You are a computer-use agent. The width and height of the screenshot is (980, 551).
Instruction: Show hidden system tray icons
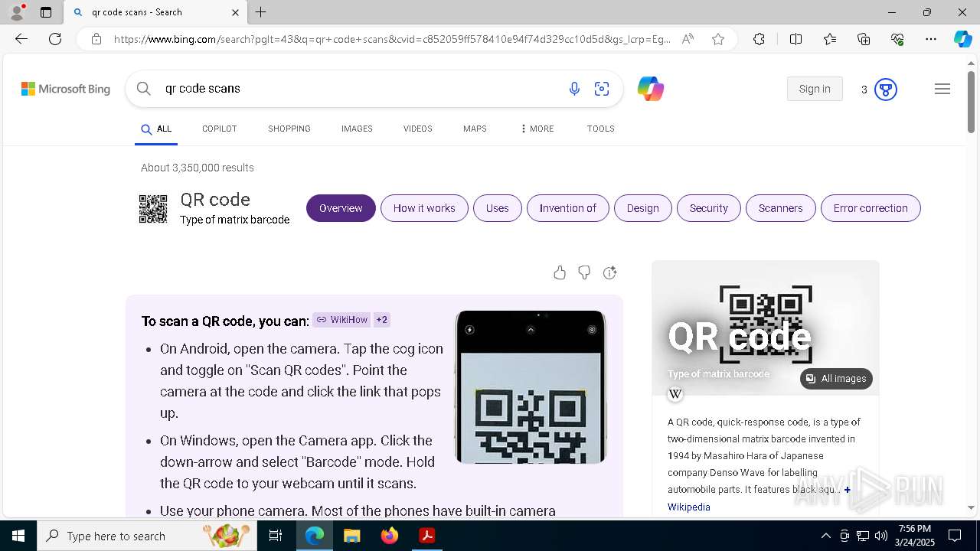pyautogui.click(x=825, y=536)
